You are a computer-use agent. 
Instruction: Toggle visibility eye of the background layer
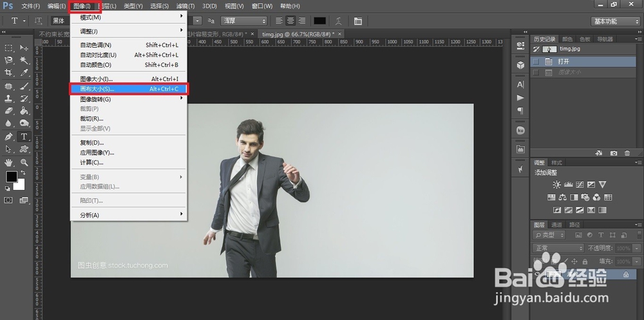point(538,274)
